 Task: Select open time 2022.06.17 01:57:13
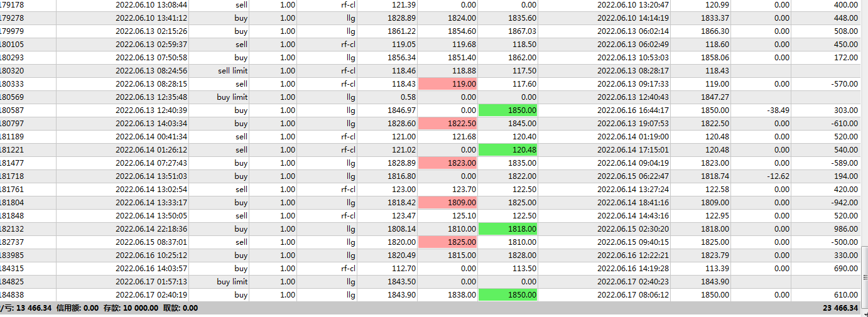coord(151,281)
